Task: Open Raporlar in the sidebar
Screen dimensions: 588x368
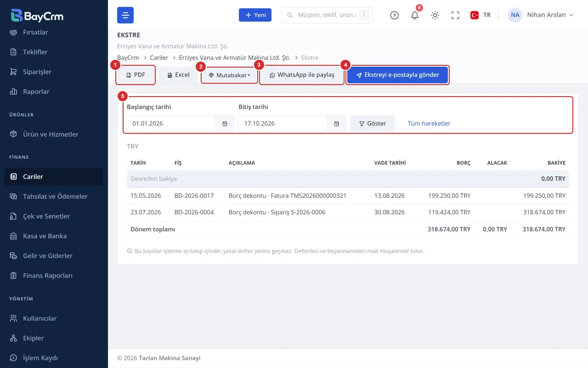Action: click(36, 92)
